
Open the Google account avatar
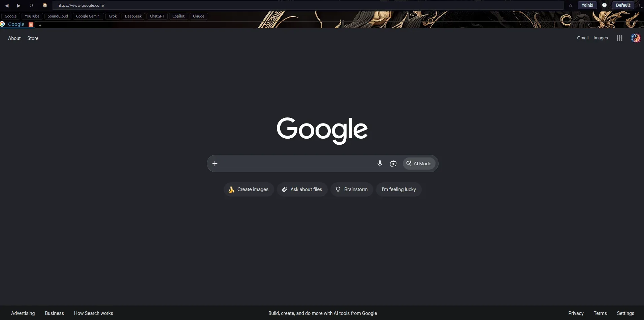[x=636, y=38]
